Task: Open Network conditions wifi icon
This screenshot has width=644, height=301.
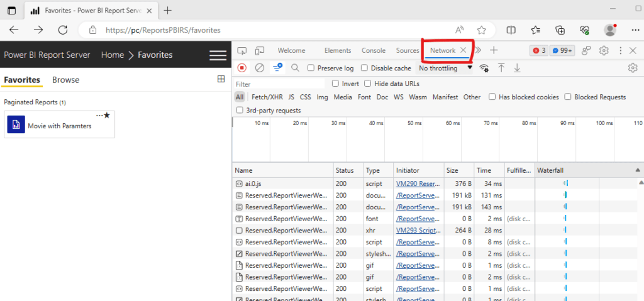Action: [x=484, y=68]
